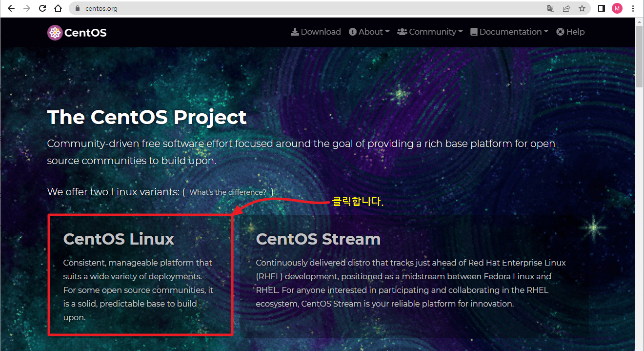Viewport: 644px width, 351px height.
Task: Click the info circle icon next to About
Action: point(352,31)
